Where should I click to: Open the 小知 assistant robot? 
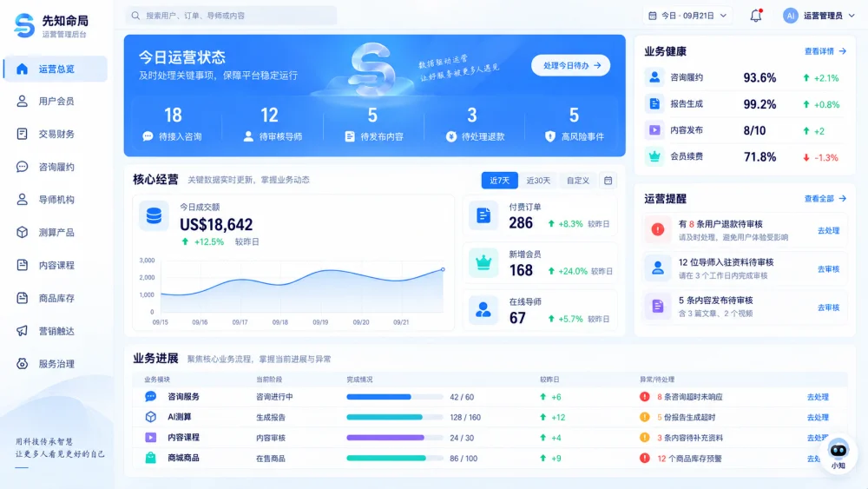pos(838,453)
